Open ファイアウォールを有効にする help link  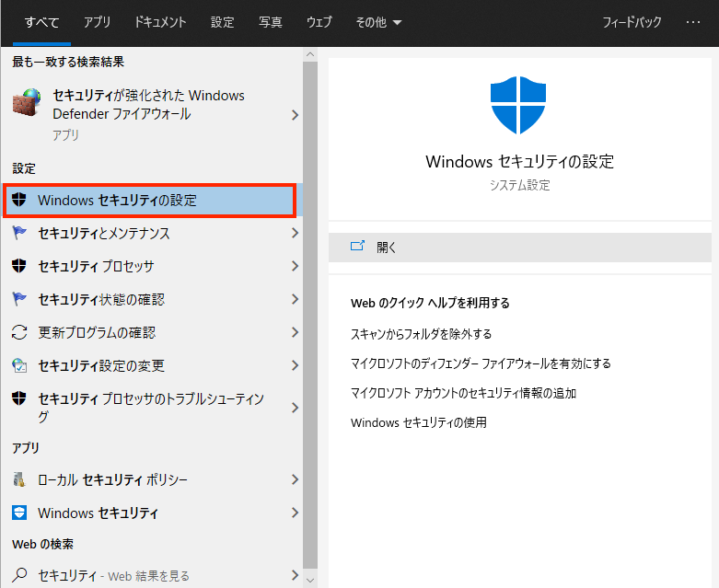click(x=481, y=363)
